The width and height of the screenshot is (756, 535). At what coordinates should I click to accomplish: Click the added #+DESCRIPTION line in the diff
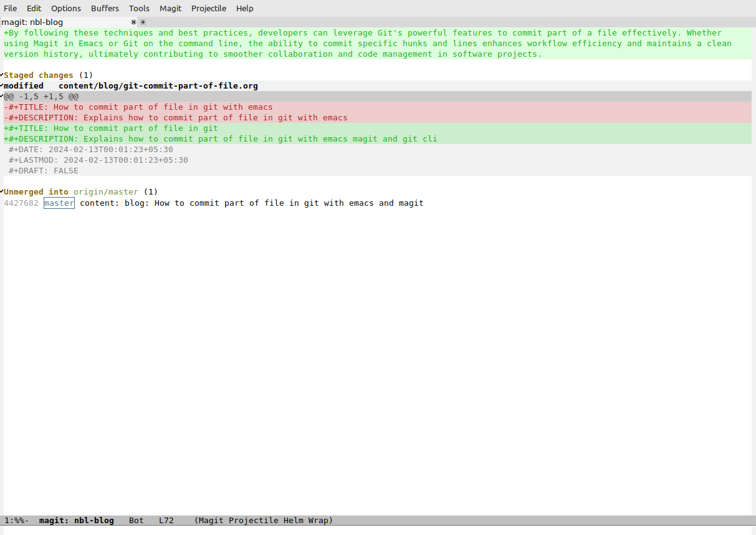(221, 139)
